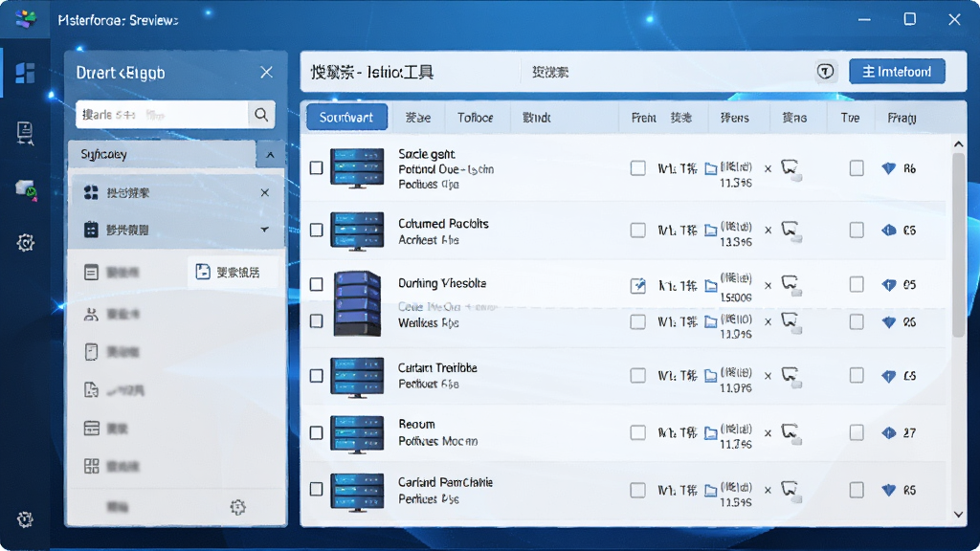Viewport: 980px width, 551px height.
Task: Select the list document icon item
Action: coord(91,273)
